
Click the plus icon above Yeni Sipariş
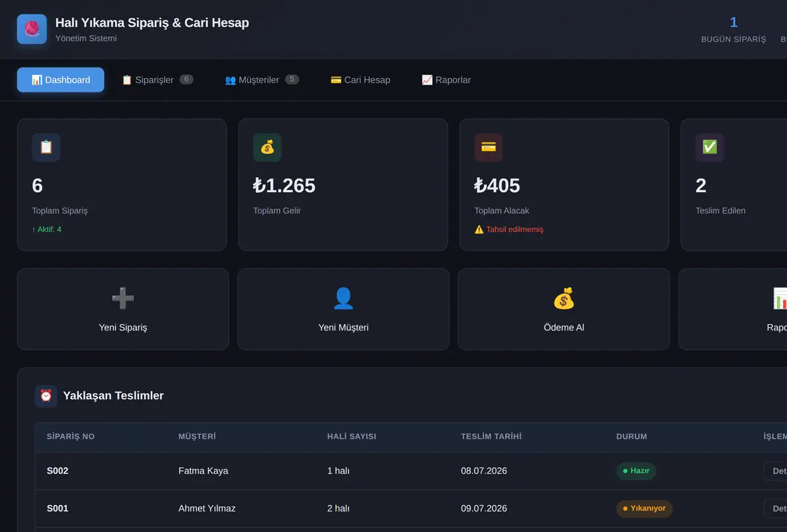coord(123,298)
